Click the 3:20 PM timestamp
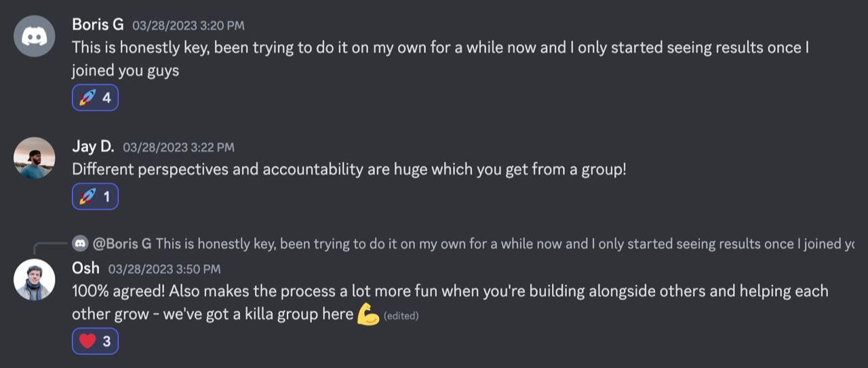This screenshot has width=868, height=368. tap(189, 26)
